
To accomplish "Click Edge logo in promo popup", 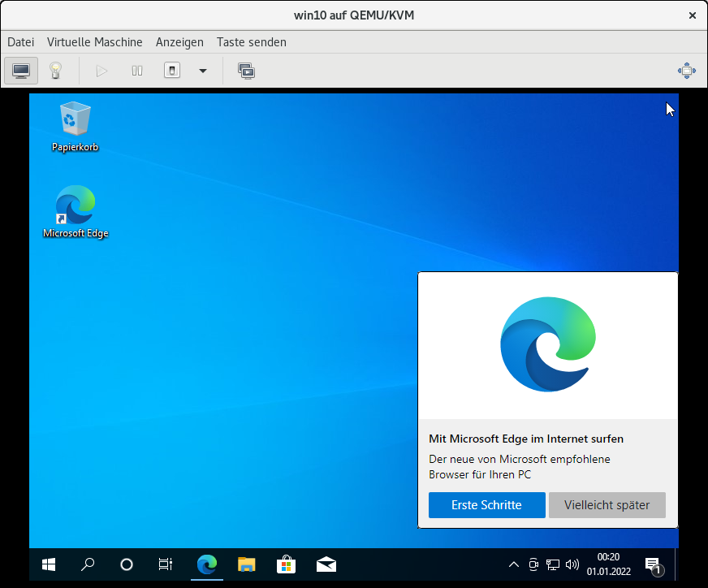I will (x=548, y=344).
